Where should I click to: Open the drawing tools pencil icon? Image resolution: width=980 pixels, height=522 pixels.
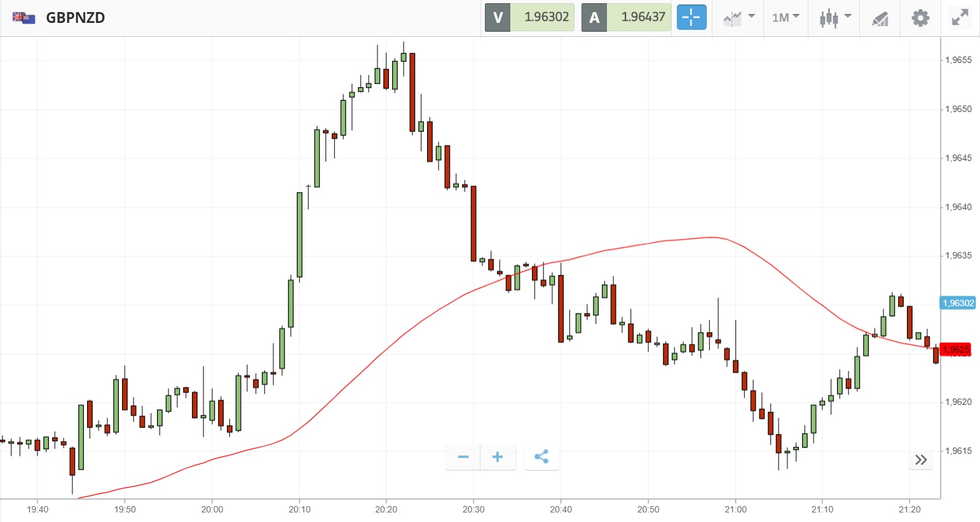coord(880,18)
